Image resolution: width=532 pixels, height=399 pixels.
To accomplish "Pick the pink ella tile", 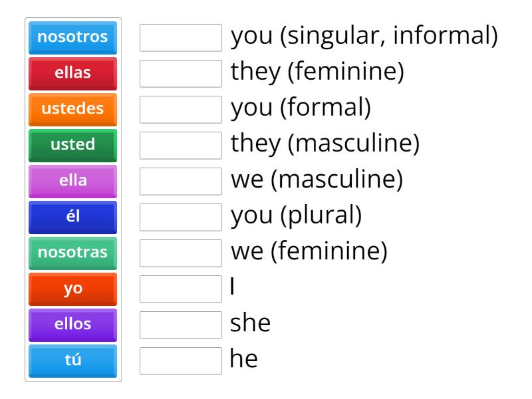I will (72, 182).
